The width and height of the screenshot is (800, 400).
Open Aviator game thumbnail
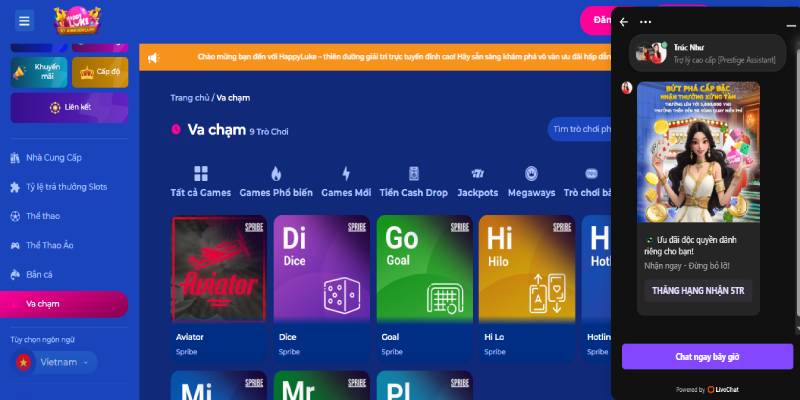[x=219, y=269]
